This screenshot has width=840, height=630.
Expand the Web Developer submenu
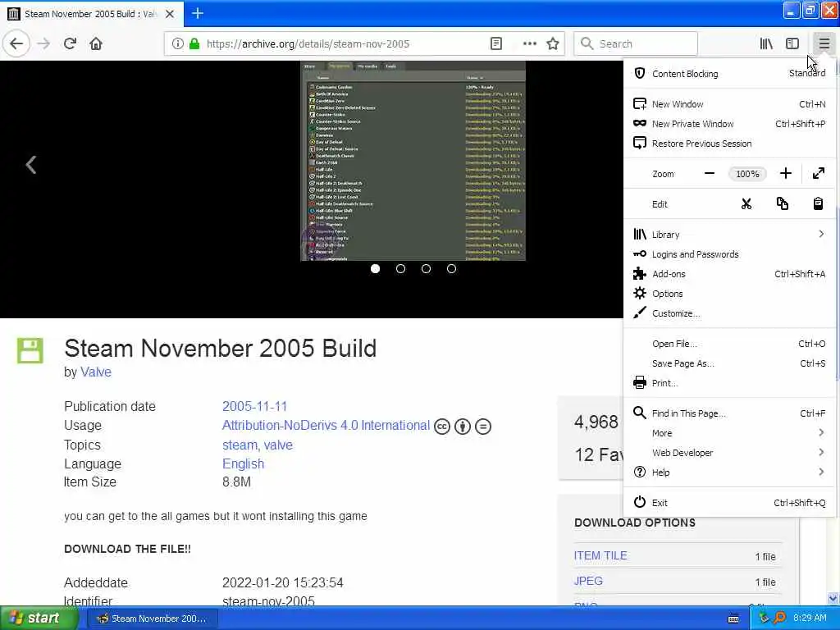coord(729,453)
